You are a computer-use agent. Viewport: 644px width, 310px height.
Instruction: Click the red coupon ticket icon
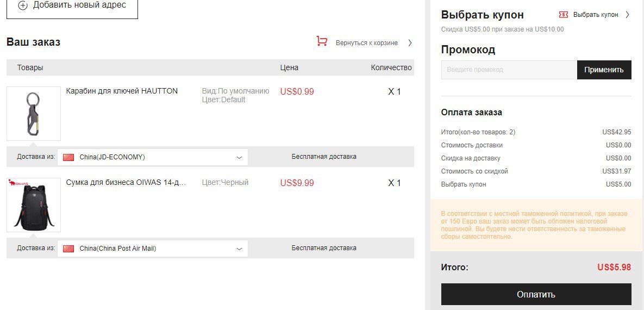tap(564, 15)
